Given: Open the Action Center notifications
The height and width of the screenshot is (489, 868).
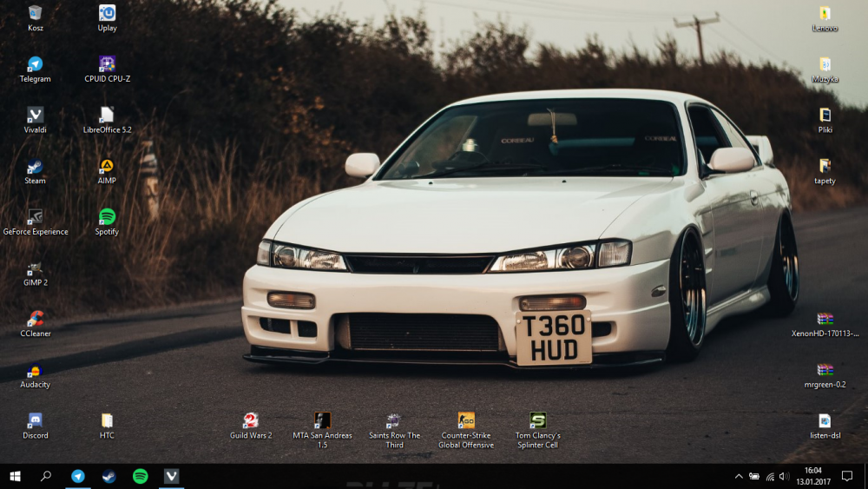Looking at the screenshot, I should point(847,476).
